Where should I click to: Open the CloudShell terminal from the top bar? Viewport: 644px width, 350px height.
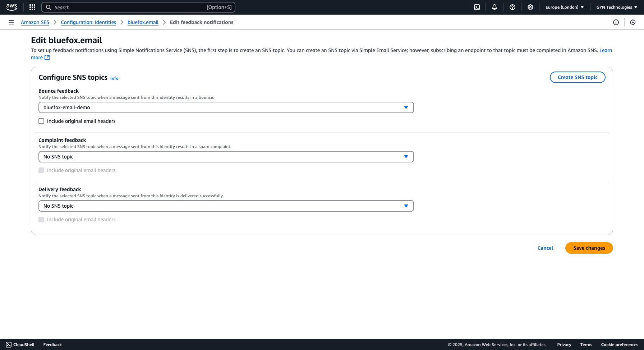pyautogui.click(x=477, y=7)
